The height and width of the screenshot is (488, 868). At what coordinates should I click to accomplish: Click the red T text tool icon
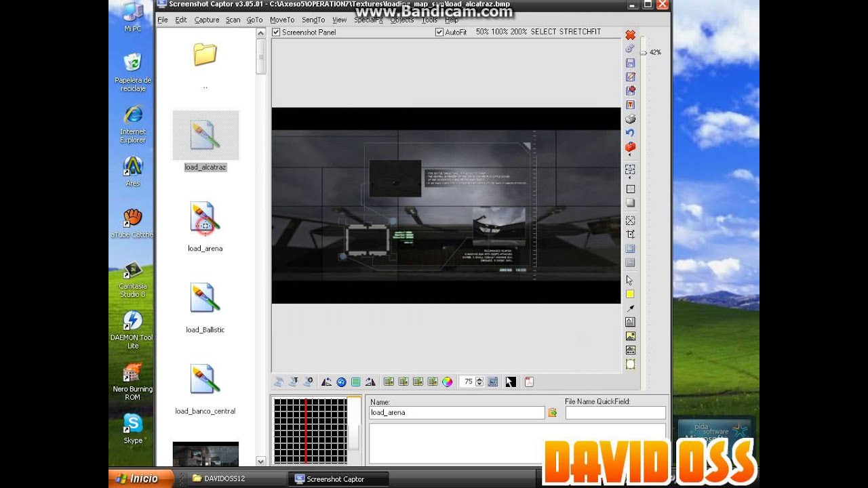pos(630,105)
